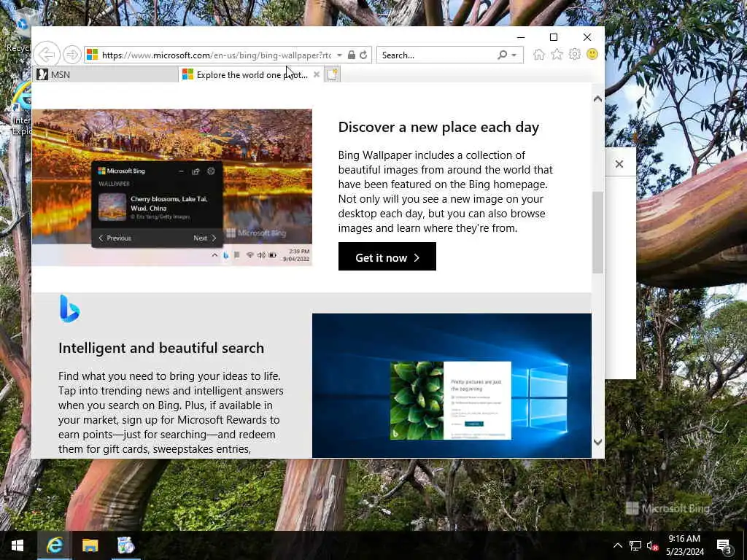747x560 pixels.
Task: Click the padlock security icon in address bar
Action: click(x=352, y=55)
